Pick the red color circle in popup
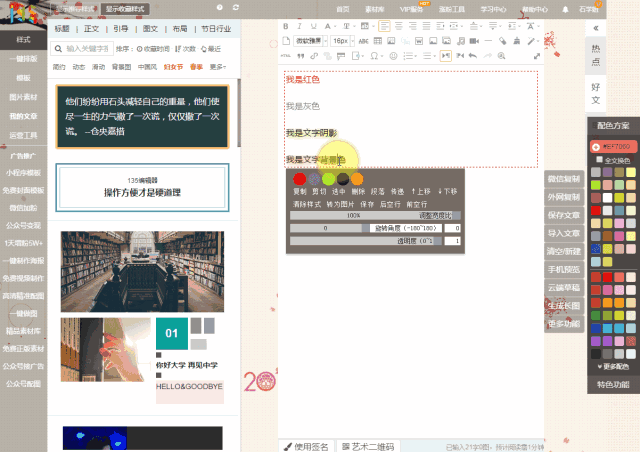Screen dimensions: 640x452 (299, 178)
